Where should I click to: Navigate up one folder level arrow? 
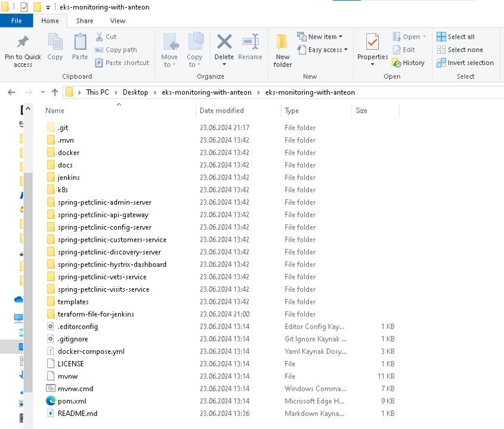click(55, 92)
